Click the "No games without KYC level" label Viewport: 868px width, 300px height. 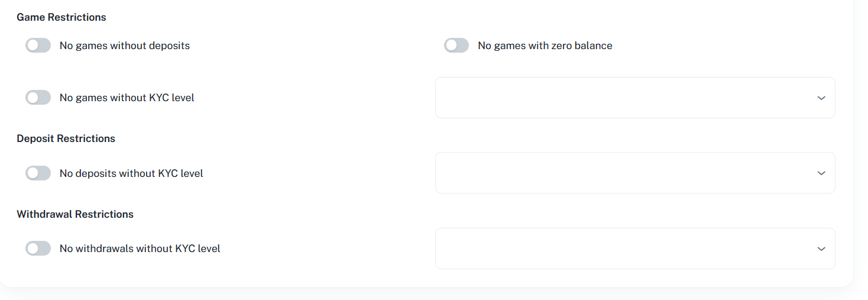coord(127,98)
